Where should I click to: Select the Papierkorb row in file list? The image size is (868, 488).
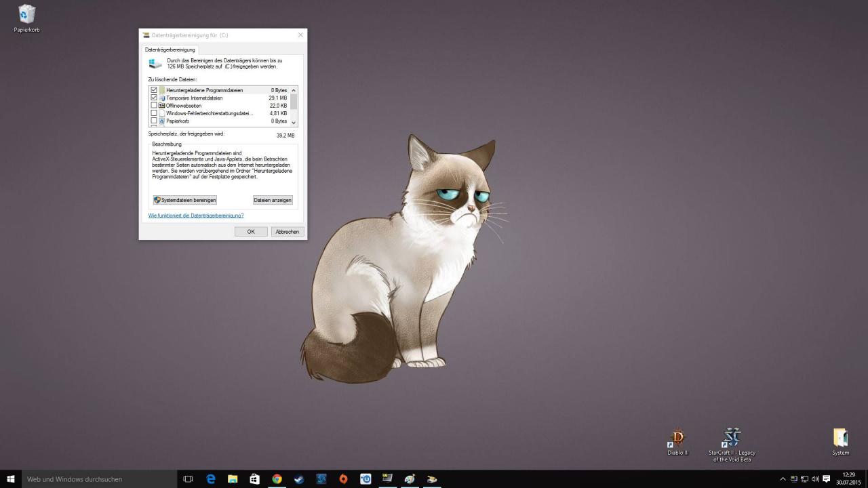(x=220, y=121)
